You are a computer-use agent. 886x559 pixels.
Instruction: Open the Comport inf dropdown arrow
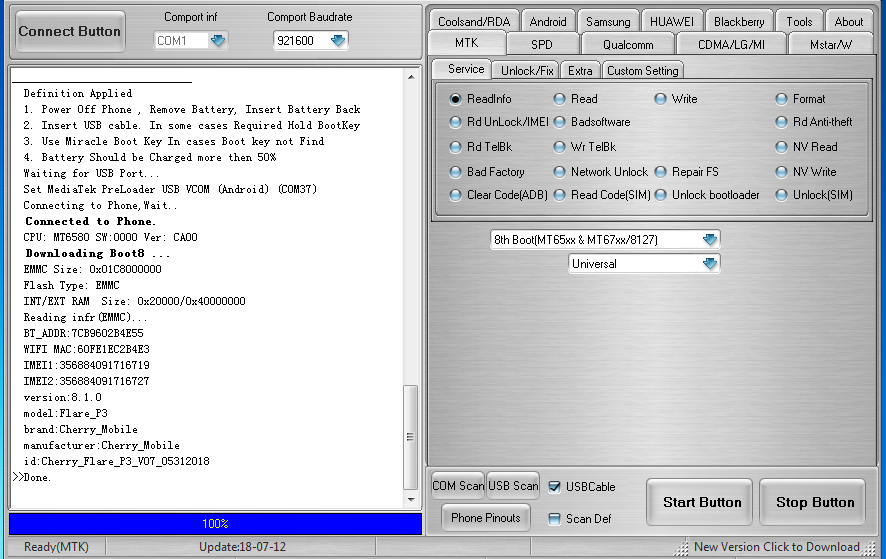tap(218, 41)
